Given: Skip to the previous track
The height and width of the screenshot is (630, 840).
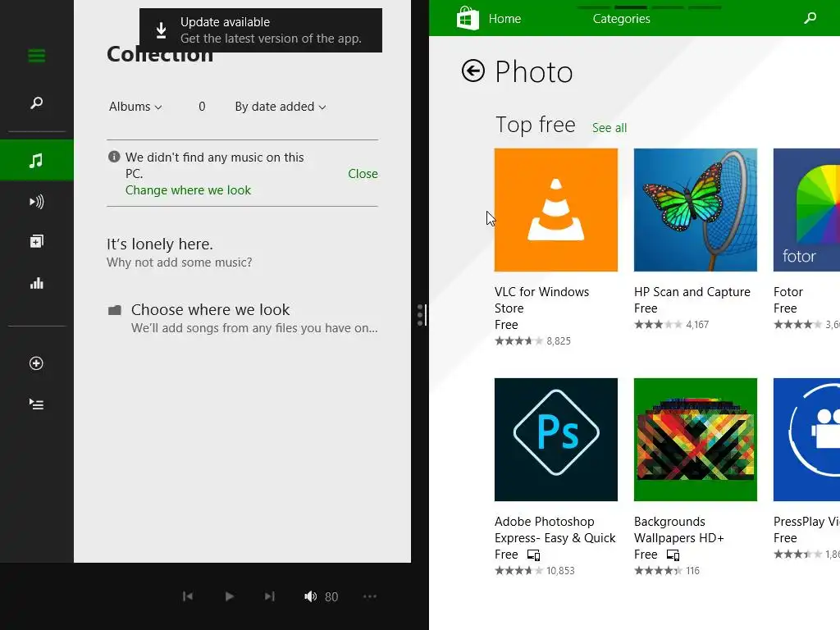Looking at the screenshot, I should pyautogui.click(x=188, y=596).
